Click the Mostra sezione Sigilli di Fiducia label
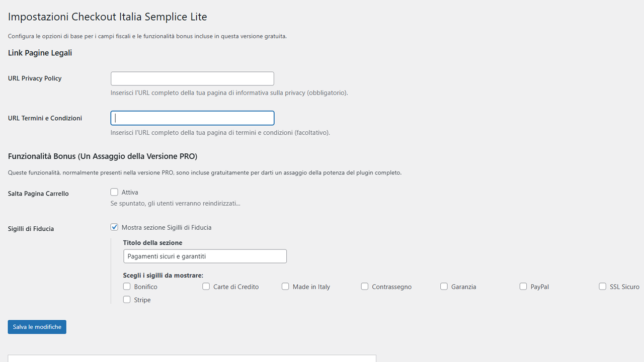The width and height of the screenshot is (644, 362). click(166, 227)
